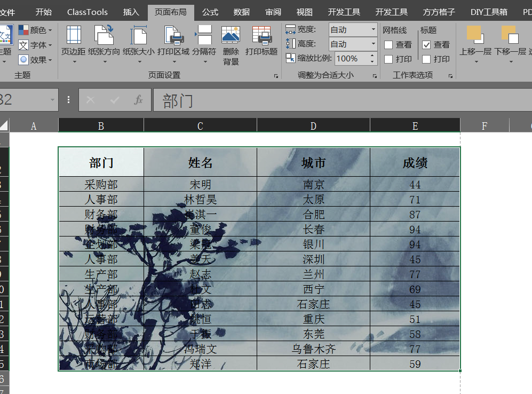Viewport: 532px width, 394px height.
Task: Switch to the ClassTools tab
Action: (87, 12)
